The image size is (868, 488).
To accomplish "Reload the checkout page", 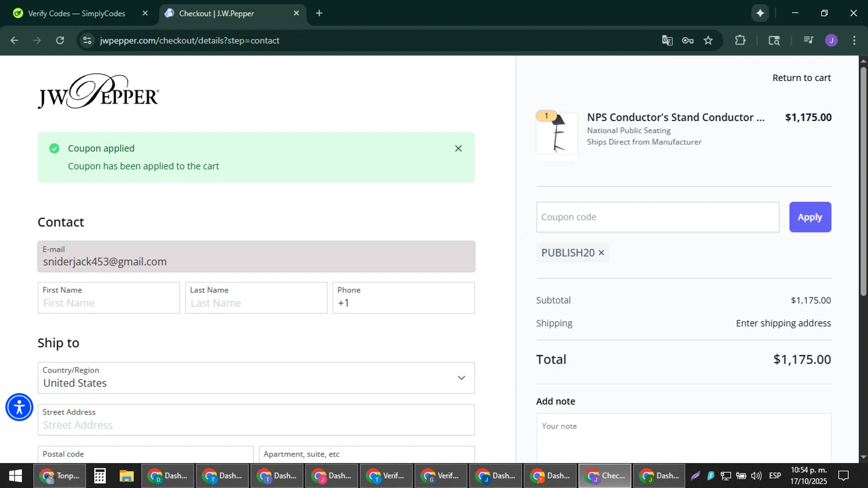I will click(x=60, y=41).
